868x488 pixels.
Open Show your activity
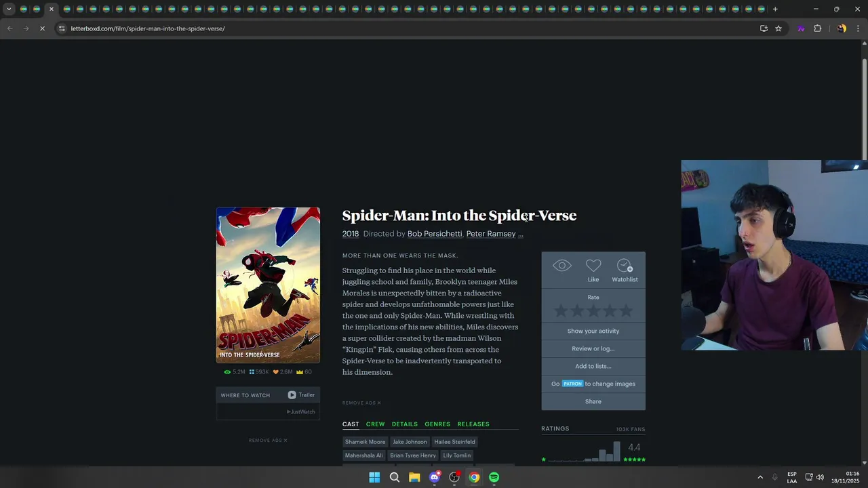click(593, 331)
